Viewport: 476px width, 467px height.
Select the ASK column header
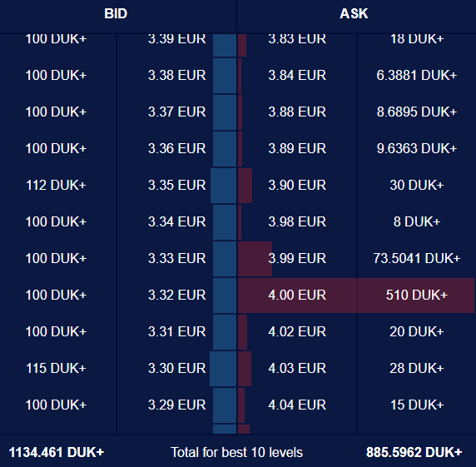pyautogui.click(x=354, y=13)
